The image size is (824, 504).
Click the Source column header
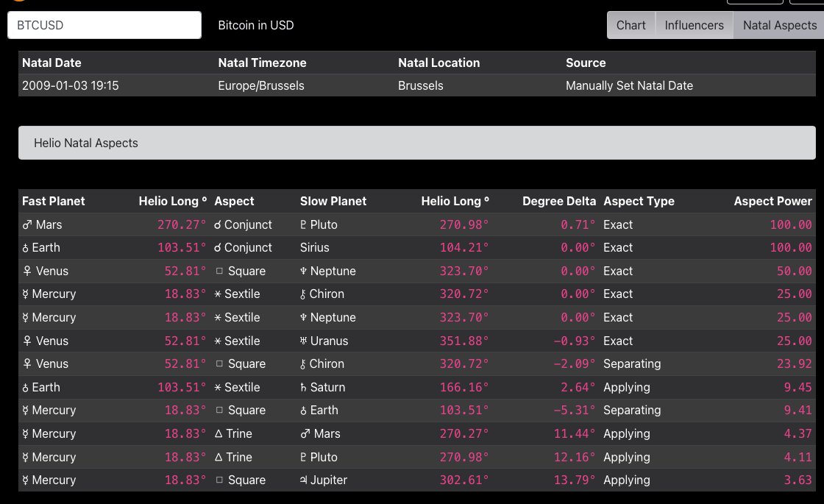click(x=586, y=63)
